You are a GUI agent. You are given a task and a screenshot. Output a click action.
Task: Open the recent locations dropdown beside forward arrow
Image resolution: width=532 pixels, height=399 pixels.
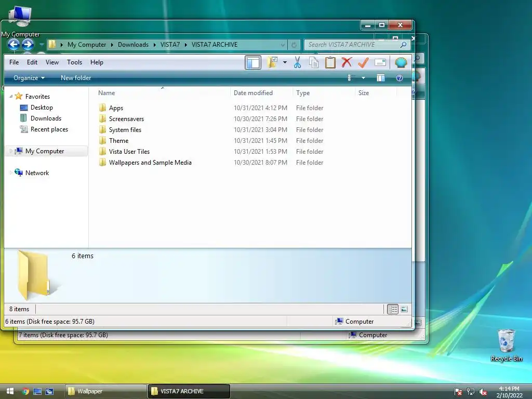[42, 45]
